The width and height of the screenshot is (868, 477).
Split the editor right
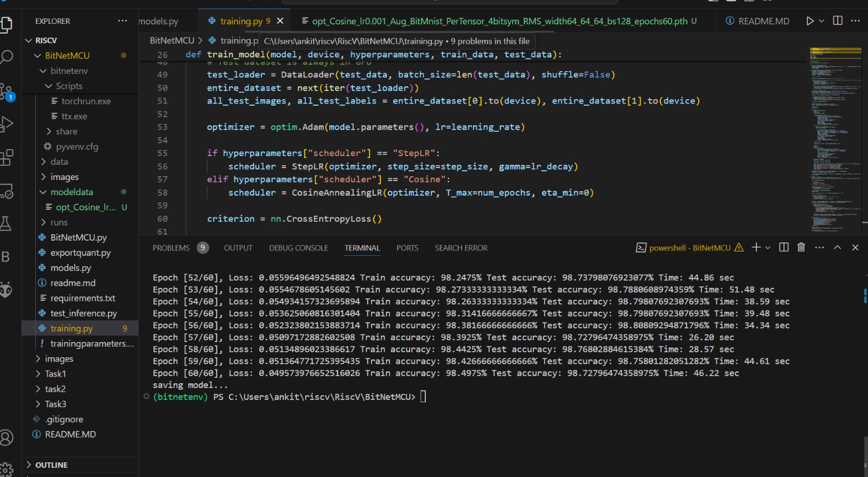point(838,21)
